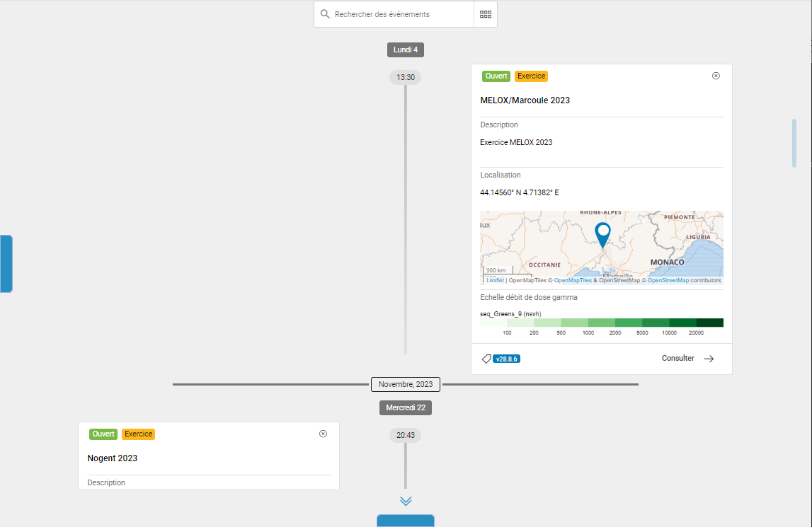
Task: Select the v28.8.6 version tag
Action: 506,359
